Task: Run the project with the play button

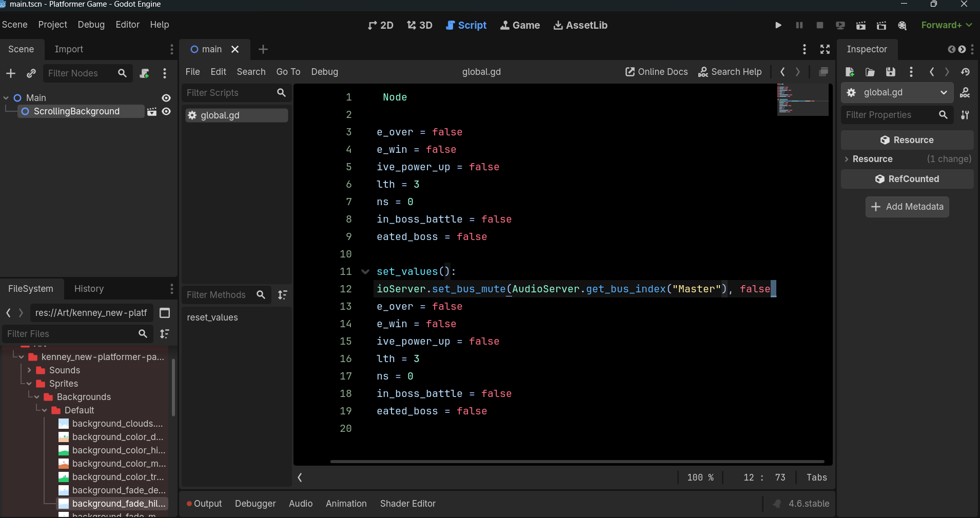Action: click(x=778, y=25)
